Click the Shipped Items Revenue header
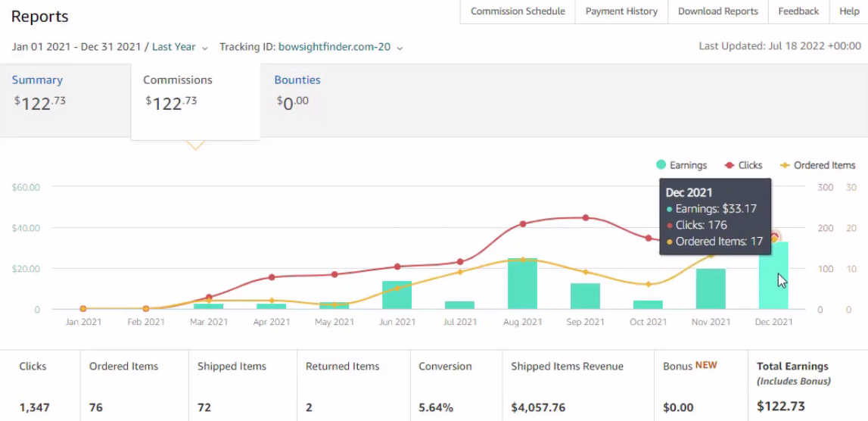868x421 pixels. 567,366
